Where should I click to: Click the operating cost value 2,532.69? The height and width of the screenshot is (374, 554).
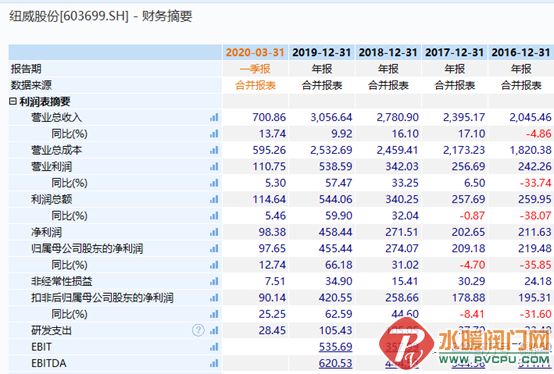coord(331,150)
